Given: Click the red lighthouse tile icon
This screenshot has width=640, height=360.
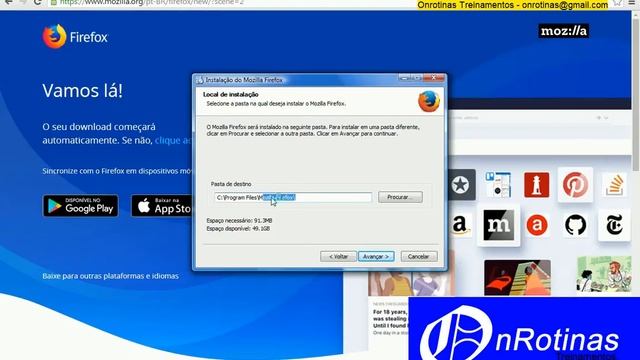Looking at the screenshot, I should pos(536,184).
